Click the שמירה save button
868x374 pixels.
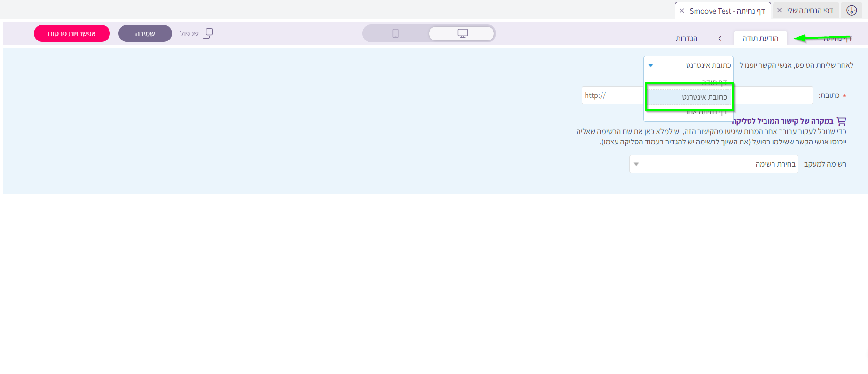click(x=145, y=33)
